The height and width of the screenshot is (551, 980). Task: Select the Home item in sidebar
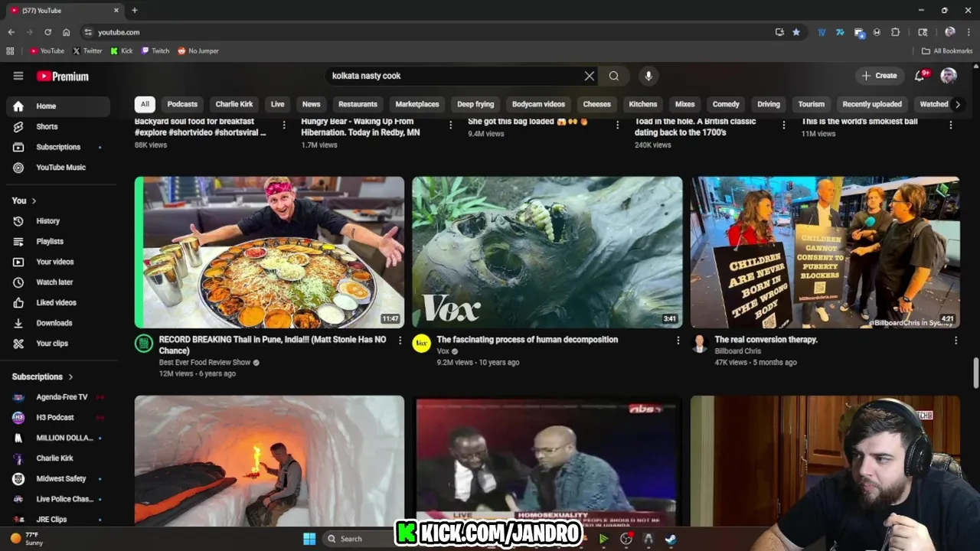(57, 106)
